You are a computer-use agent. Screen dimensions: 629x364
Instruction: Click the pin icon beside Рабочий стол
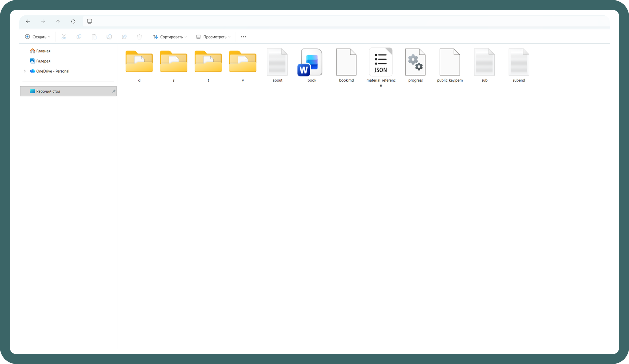[113, 91]
